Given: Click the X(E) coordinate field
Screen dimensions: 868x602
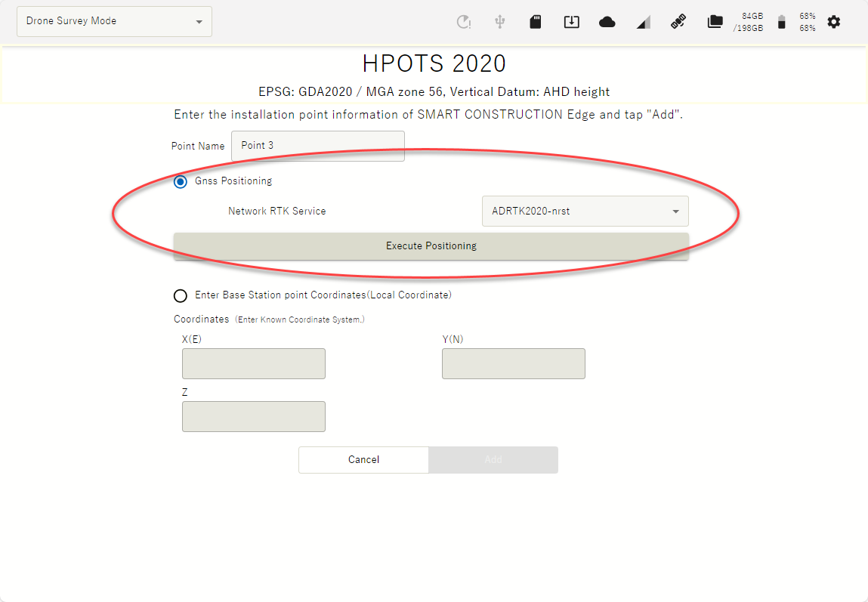Looking at the screenshot, I should point(254,363).
